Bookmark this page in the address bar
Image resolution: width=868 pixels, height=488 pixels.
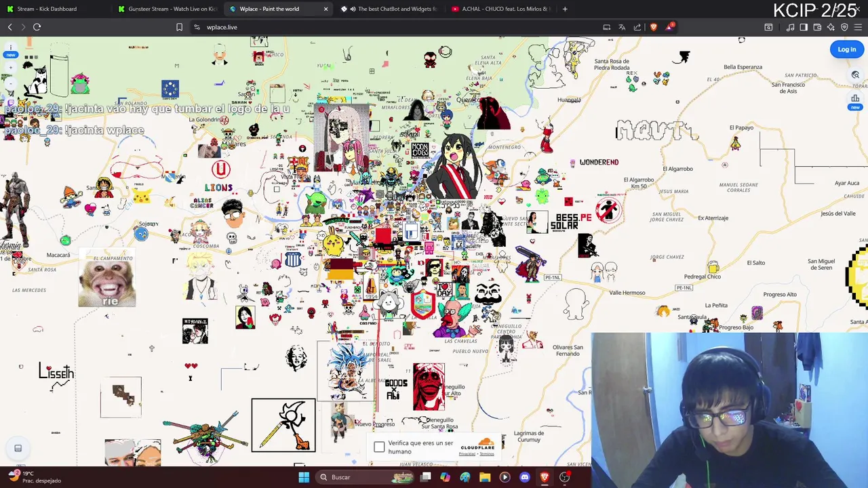point(179,27)
